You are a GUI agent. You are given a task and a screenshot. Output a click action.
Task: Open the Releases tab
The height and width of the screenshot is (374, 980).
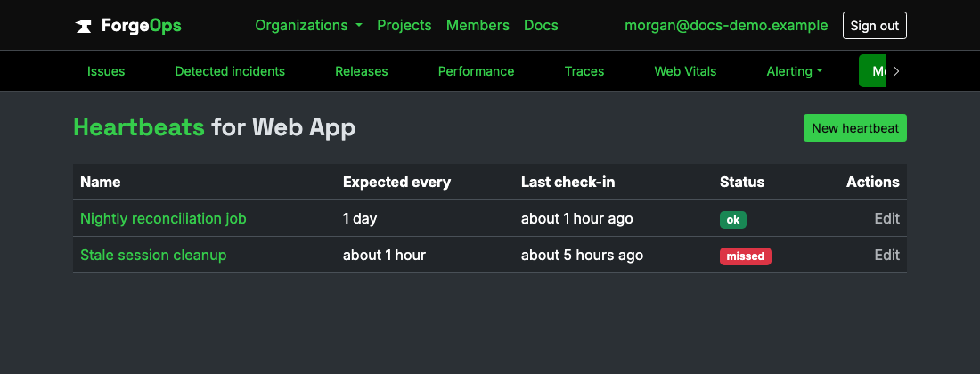pos(361,71)
